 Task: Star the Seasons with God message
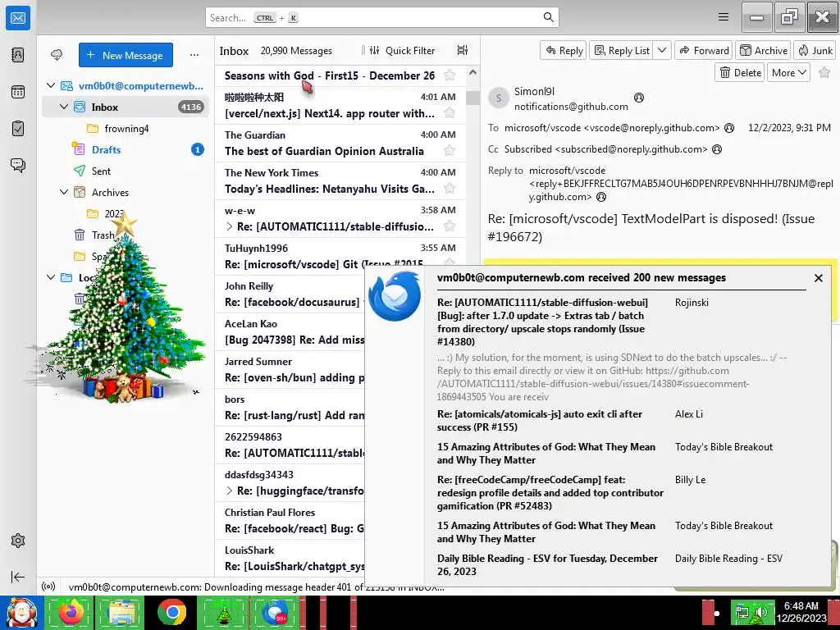[450, 75]
